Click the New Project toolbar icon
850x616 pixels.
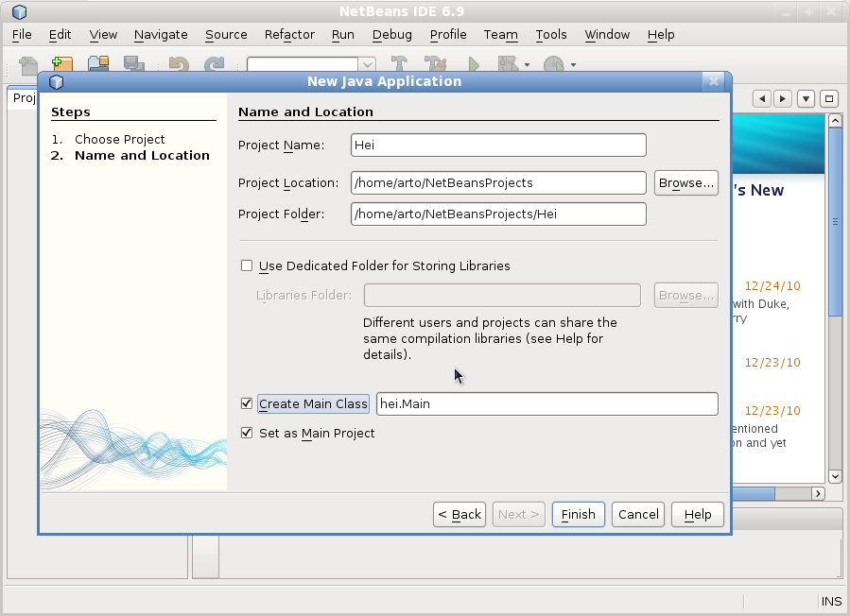[62, 64]
